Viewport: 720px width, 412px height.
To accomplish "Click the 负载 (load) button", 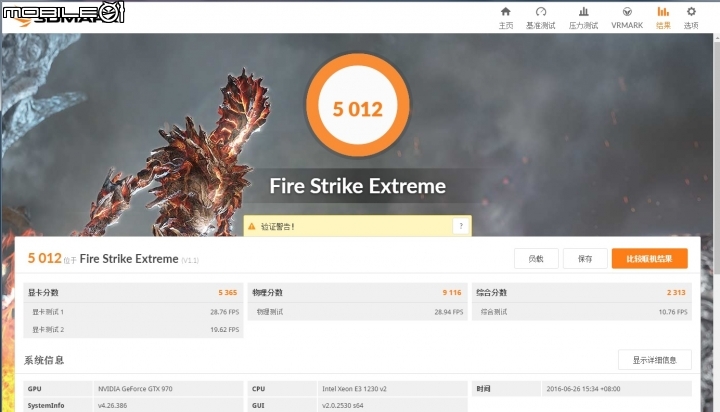I will coord(536,259).
